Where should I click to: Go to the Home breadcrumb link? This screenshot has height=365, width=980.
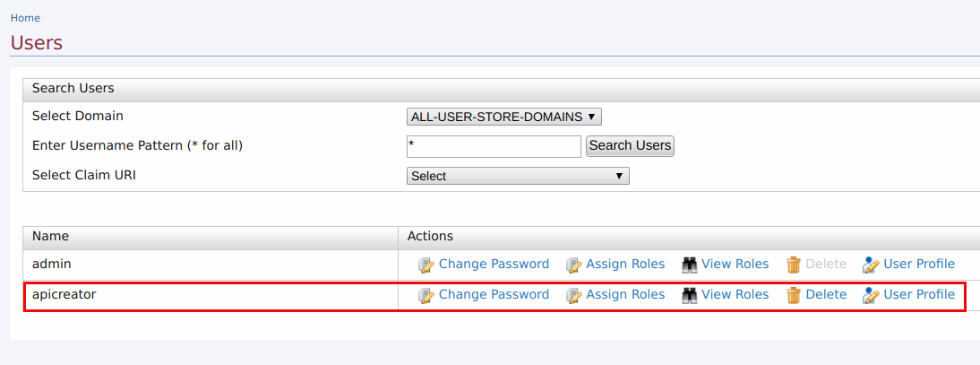pyautogui.click(x=25, y=18)
